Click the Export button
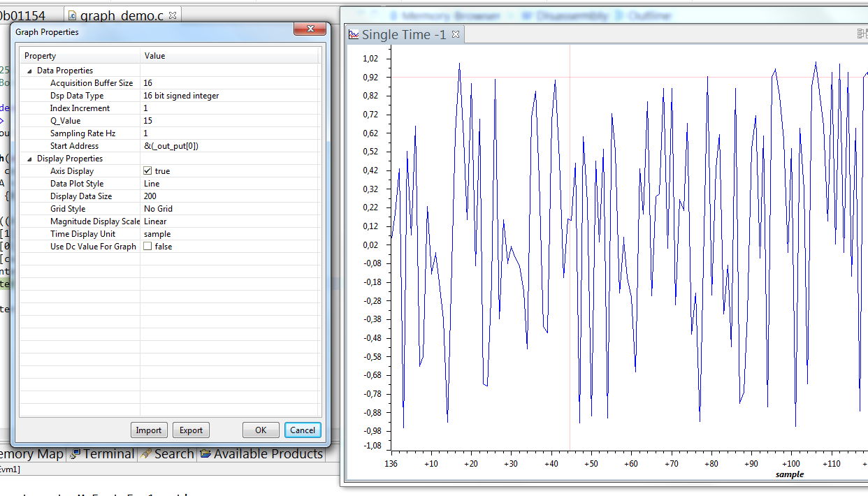The width and height of the screenshot is (868, 496). point(191,430)
